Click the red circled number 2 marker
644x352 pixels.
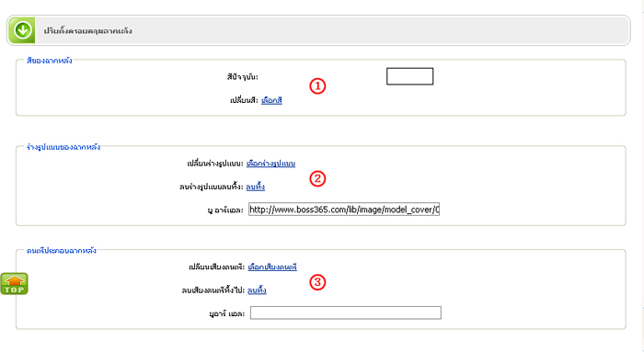[x=317, y=179]
